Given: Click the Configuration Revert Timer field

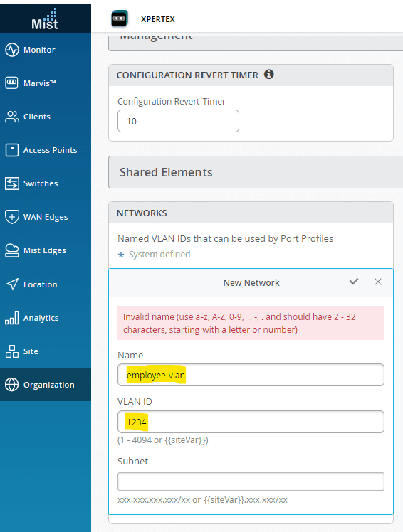Looking at the screenshot, I should coord(178,121).
